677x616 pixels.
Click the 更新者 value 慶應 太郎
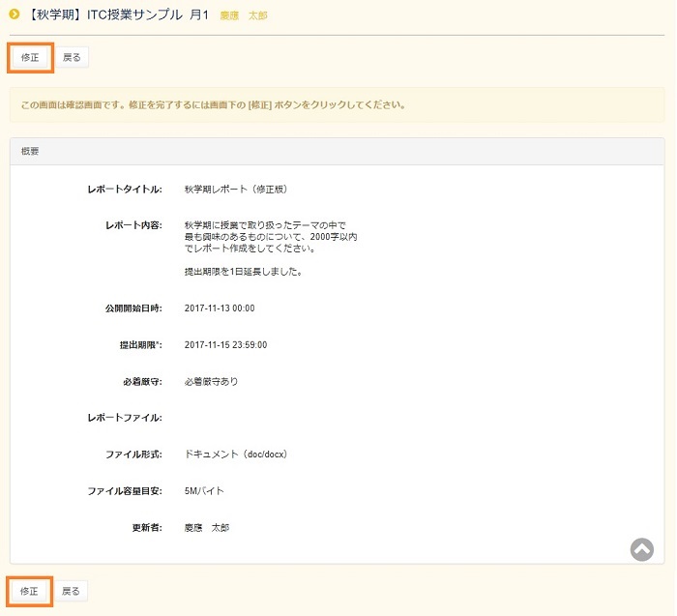(x=207, y=527)
